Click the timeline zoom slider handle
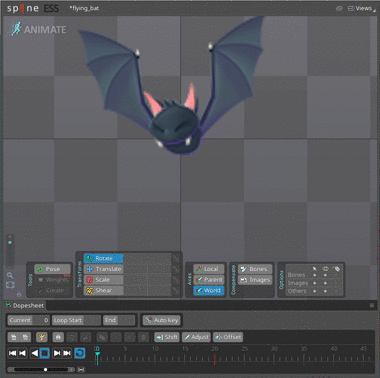 pos(46,369)
